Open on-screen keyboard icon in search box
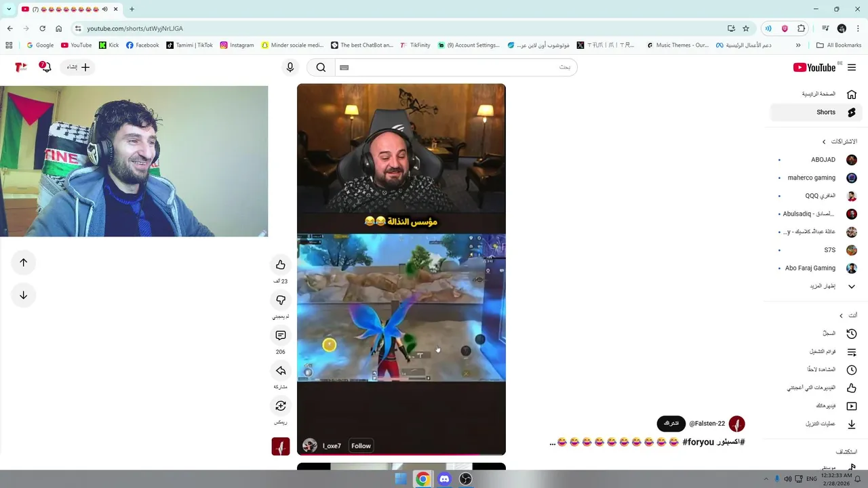 [344, 67]
